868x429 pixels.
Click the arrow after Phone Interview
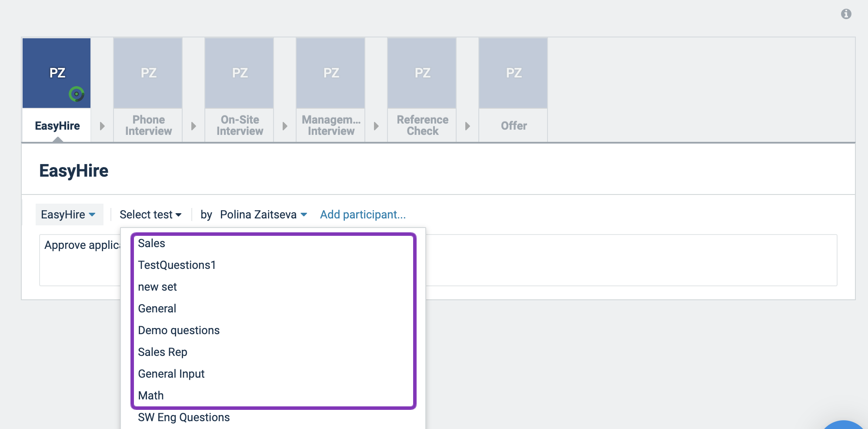194,126
